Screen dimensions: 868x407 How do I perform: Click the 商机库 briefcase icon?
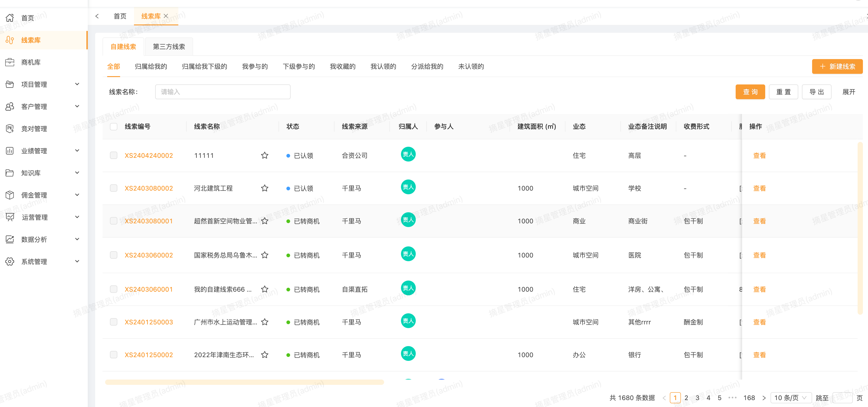point(10,62)
